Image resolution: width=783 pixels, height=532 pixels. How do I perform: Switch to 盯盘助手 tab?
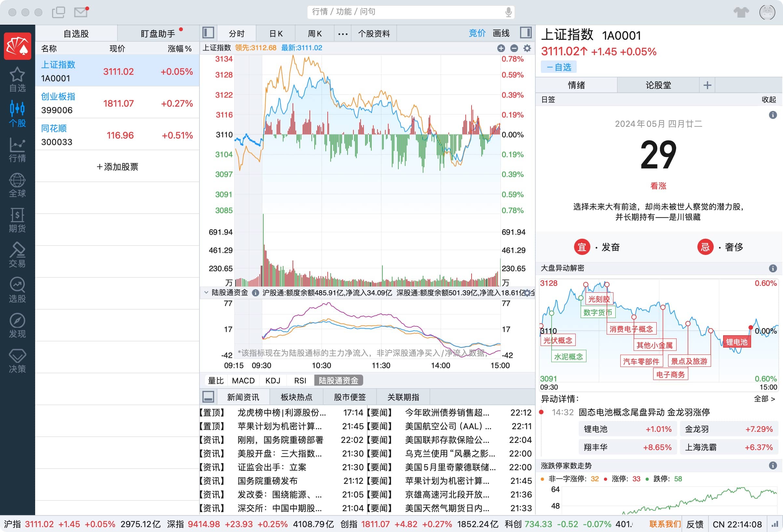(158, 34)
